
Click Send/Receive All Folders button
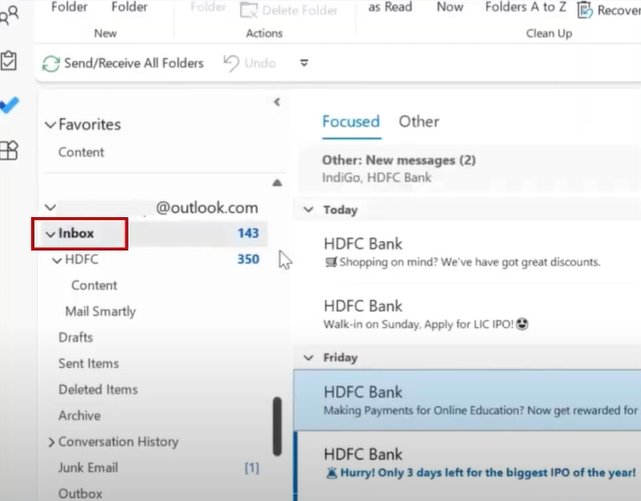pyautogui.click(x=123, y=63)
